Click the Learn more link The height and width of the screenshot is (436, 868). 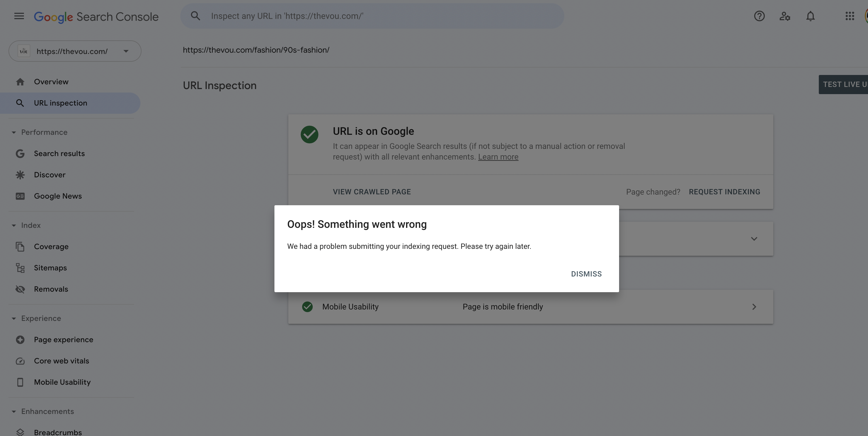coord(498,157)
